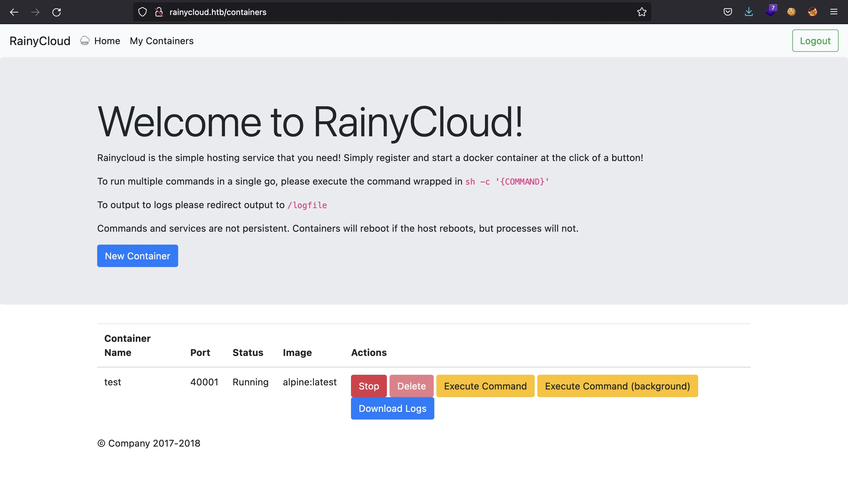
Task: Click the '/logfile' code text
Action: pos(307,205)
